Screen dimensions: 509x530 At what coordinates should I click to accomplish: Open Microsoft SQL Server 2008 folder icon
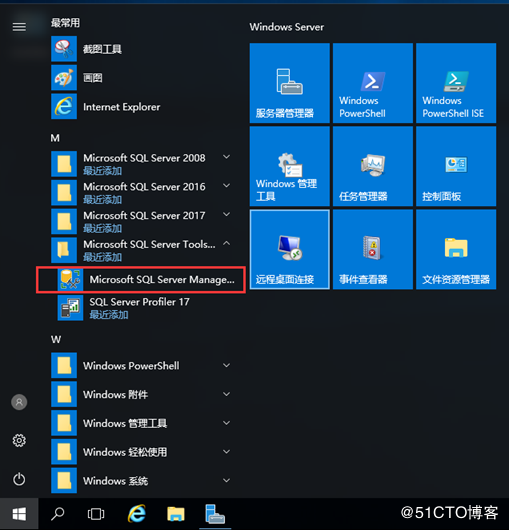point(64,164)
